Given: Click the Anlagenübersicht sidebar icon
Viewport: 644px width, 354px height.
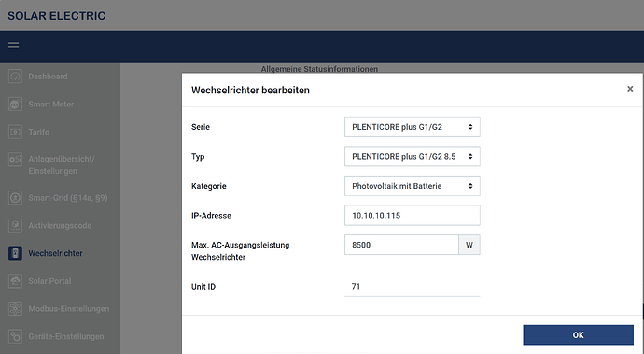Looking at the screenshot, I should (15, 160).
